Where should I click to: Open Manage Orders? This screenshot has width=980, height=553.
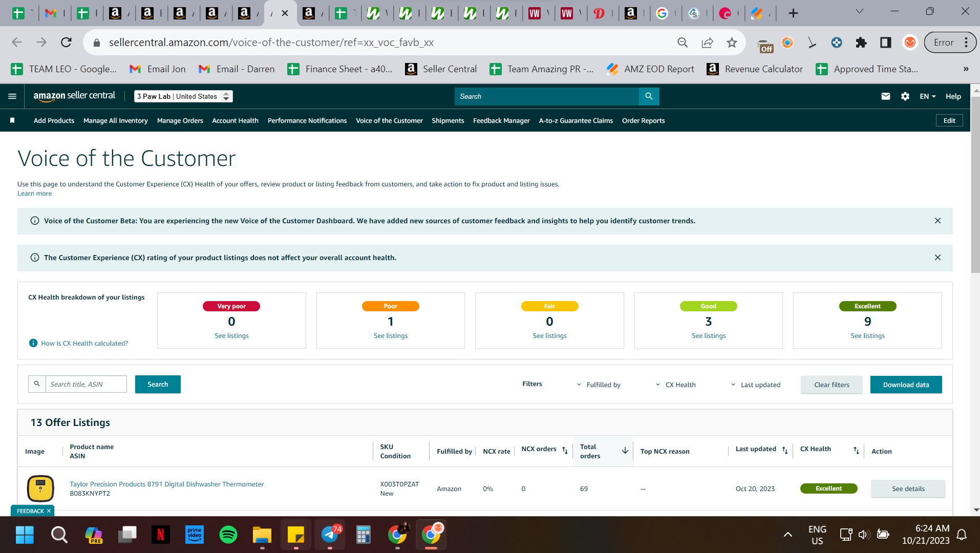pos(180,120)
